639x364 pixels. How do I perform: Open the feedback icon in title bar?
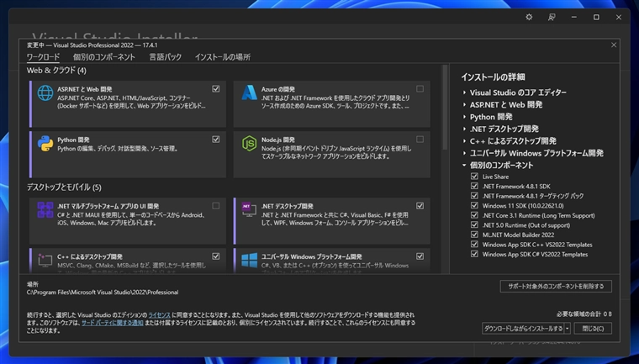(x=552, y=17)
